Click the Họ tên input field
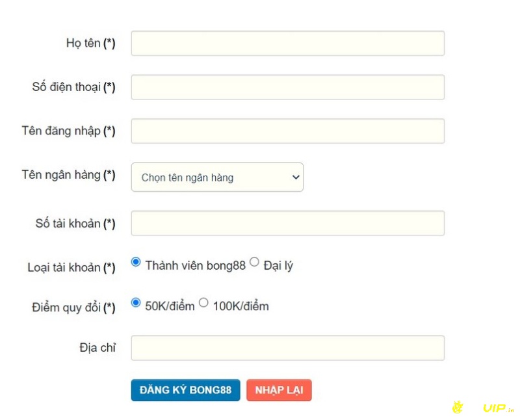Image resolution: width=520 pixels, height=420 pixels. pyautogui.click(x=287, y=44)
